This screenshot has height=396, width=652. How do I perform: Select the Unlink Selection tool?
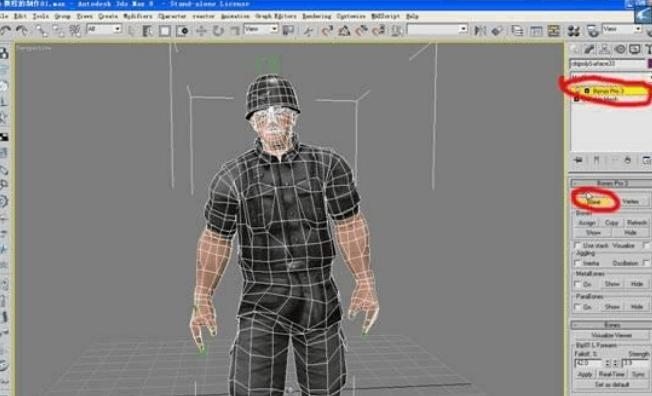(x=58, y=30)
